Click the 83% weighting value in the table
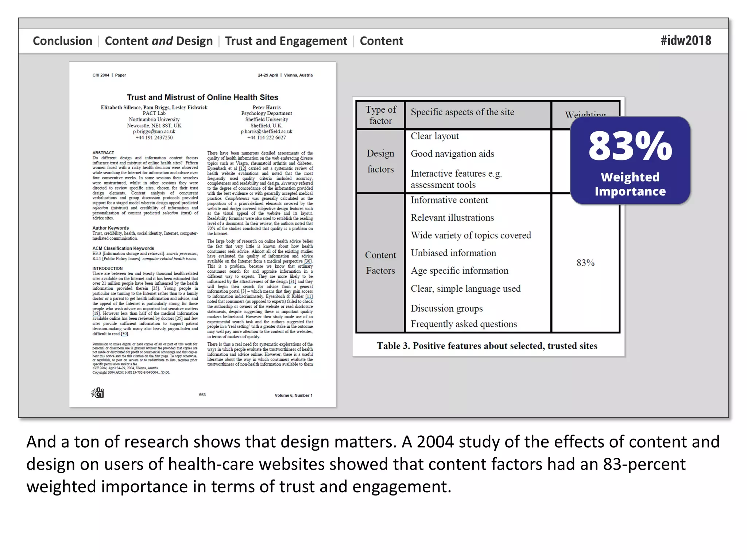 (x=585, y=263)
